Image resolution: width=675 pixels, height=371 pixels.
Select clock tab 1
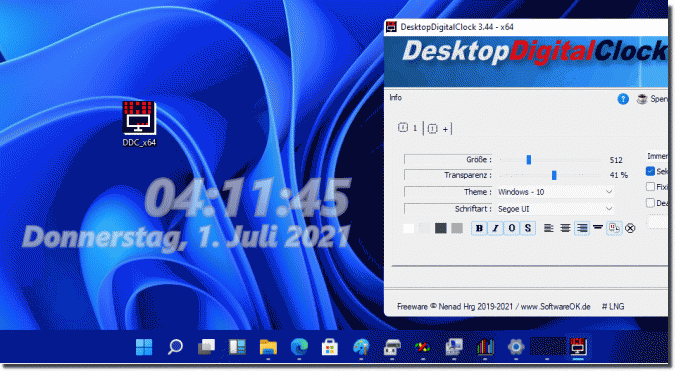coord(408,128)
